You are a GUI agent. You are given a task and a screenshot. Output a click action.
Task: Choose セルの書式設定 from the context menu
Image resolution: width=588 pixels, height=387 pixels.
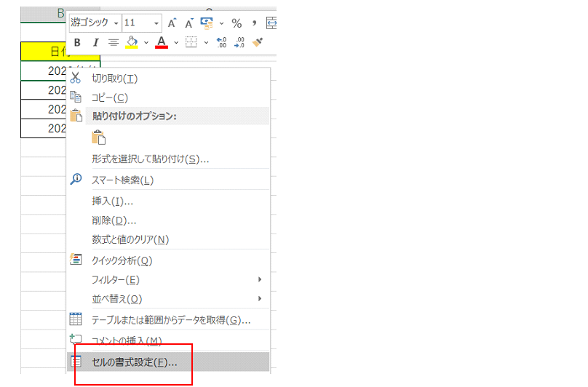[134, 362]
